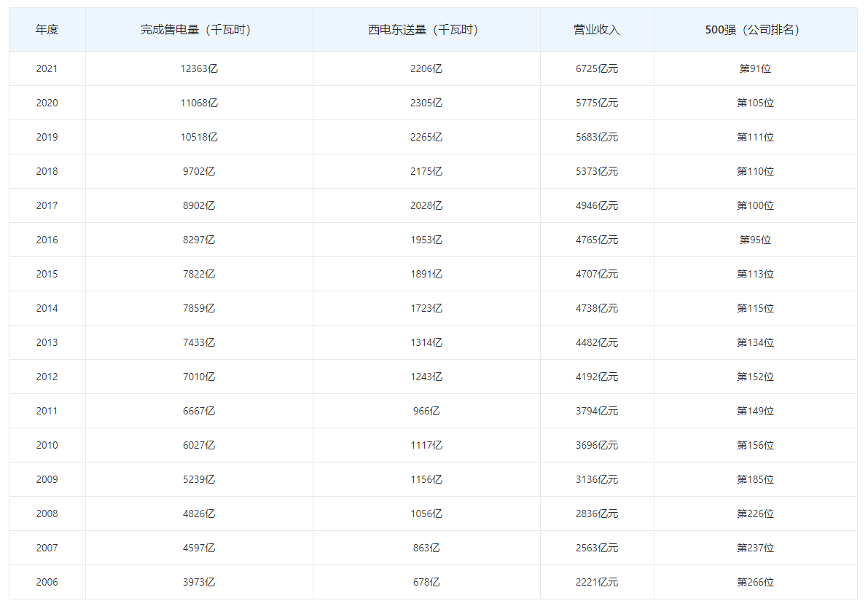Select the year cell 2013
The width and height of the screenshot is (868, 606).
pos(47,343)
